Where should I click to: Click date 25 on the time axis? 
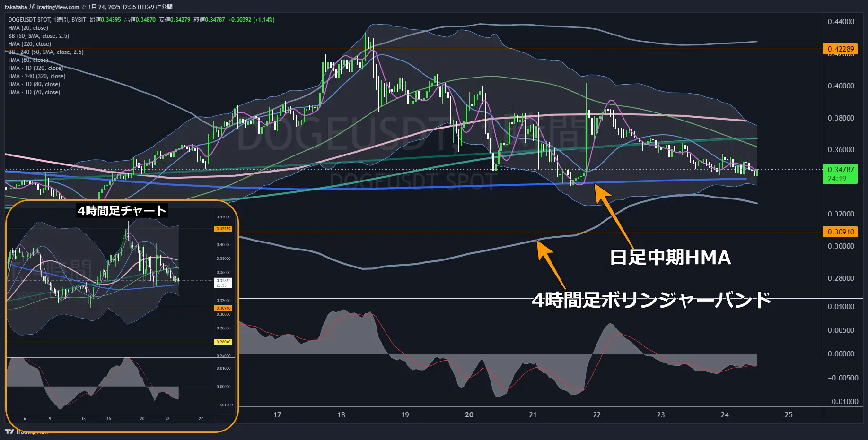pos(788,415)
